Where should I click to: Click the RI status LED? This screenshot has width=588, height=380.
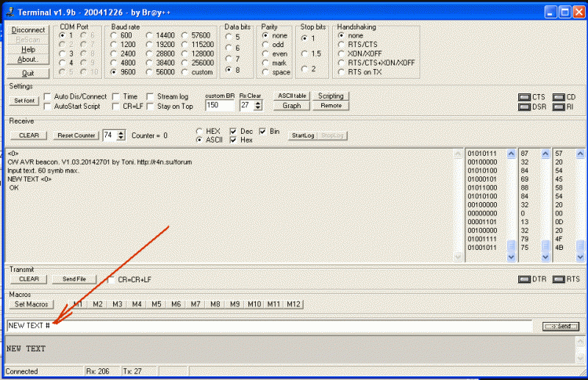pyautogui.click(x=558, y=107)
